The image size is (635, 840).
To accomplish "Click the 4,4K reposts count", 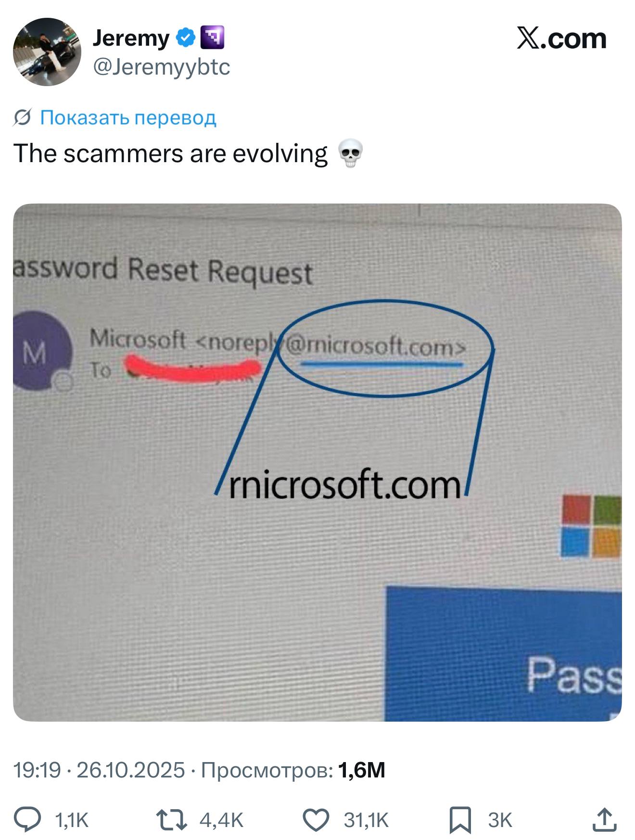I will pos(222,820).
